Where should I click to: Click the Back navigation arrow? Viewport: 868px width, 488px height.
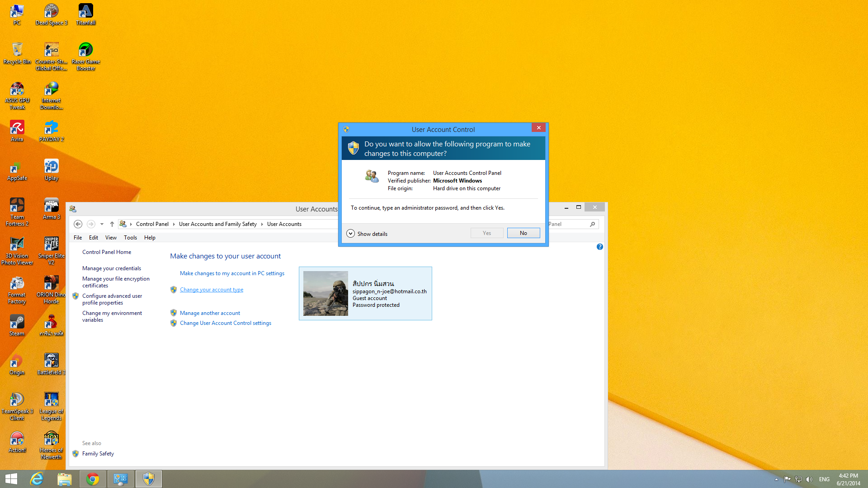78,224
